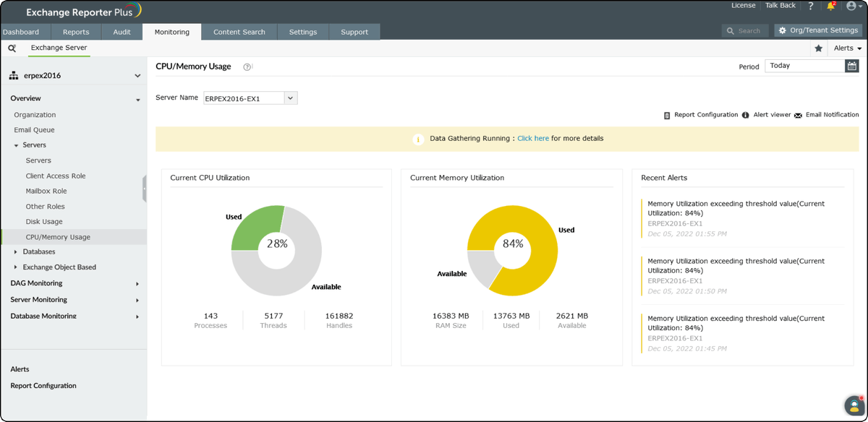Image resolution: width=868 pixels, height=422 pixels.
Task: Switch to the Reports tab
Action: tap(76, 32)
